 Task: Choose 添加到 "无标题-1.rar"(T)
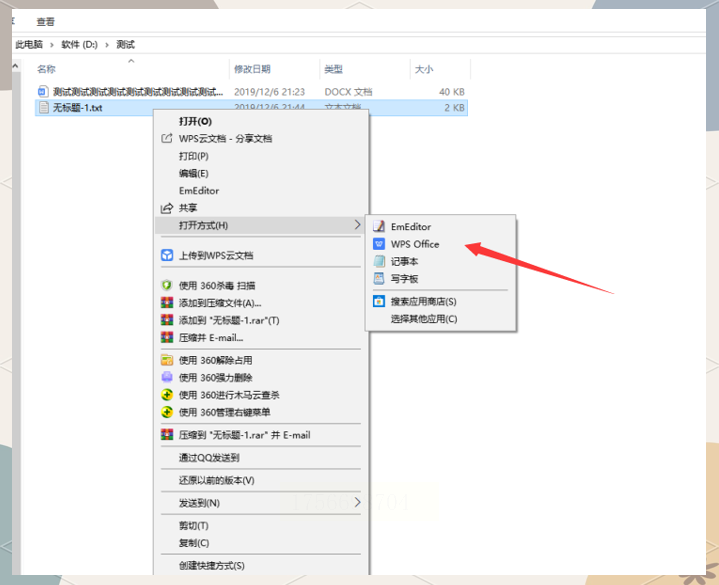(229, 320)
